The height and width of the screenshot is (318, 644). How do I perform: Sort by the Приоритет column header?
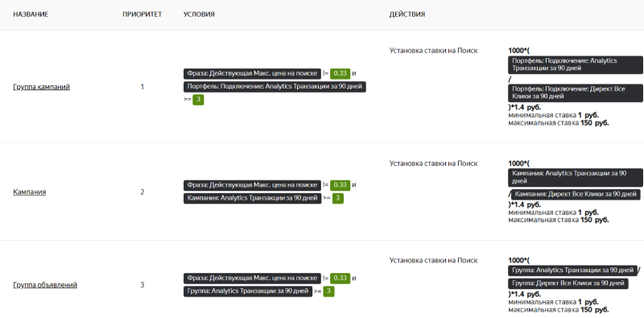click(x=142, y=14)
